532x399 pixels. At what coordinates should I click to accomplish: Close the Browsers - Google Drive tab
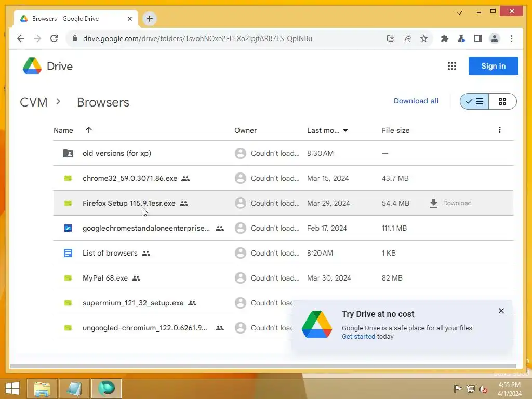click(x=129, y=19)
